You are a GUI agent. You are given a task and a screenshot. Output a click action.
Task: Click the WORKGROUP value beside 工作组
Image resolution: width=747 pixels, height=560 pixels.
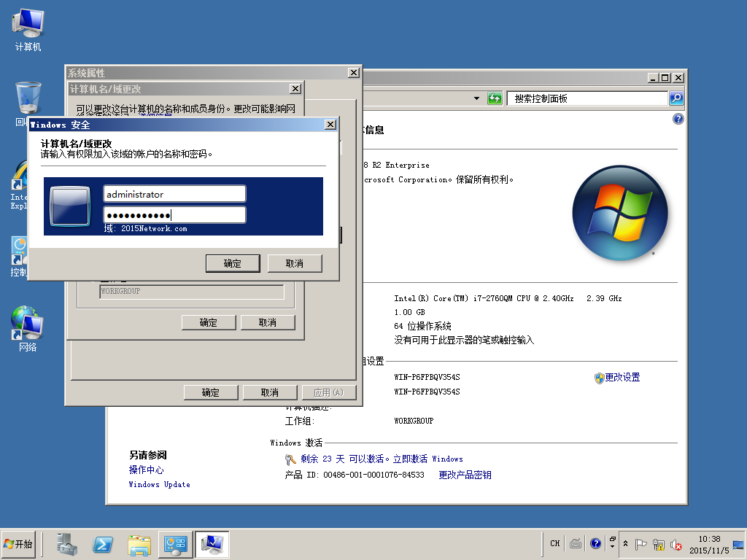[x=414, y=421]
